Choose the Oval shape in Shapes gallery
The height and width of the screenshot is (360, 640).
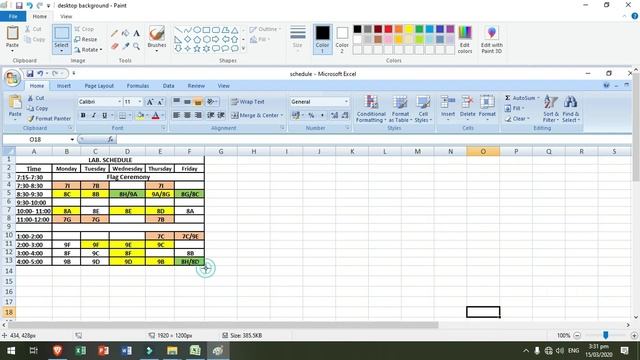pos(197,30)
